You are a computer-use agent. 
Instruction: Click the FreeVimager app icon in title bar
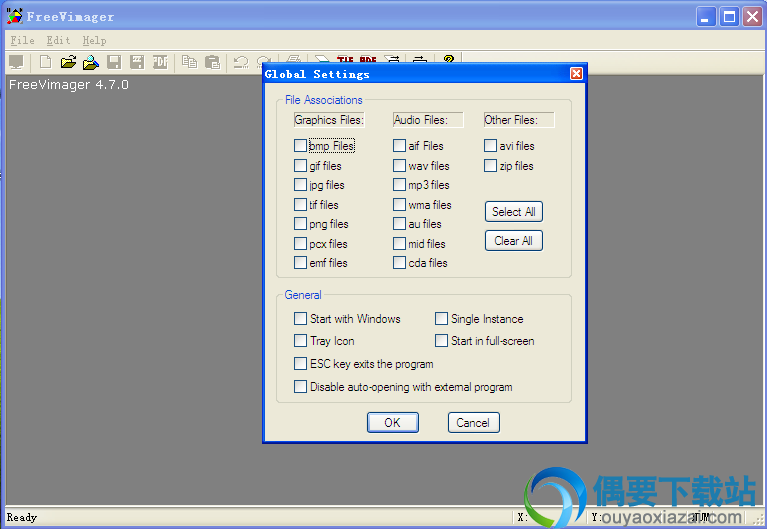click(x=14, y=16)
